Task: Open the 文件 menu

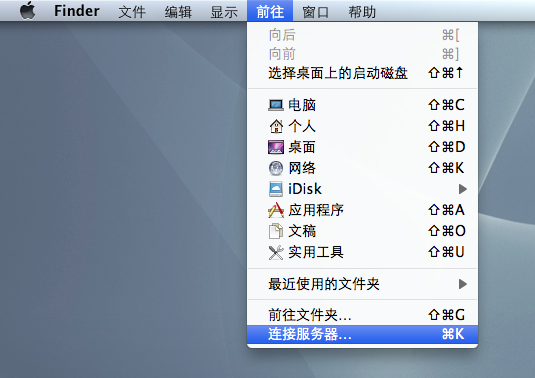Action: click(x=132, y=12)
